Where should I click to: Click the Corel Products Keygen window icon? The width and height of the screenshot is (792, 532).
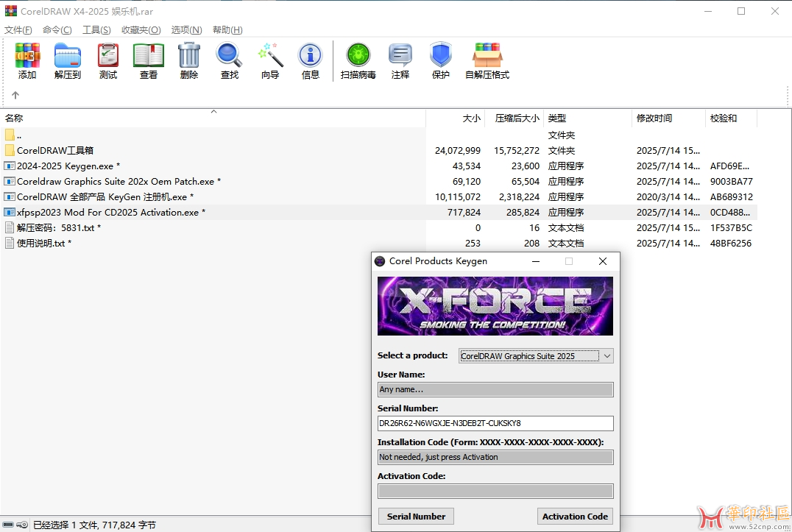pyautogui.click(x=380, y=261)
